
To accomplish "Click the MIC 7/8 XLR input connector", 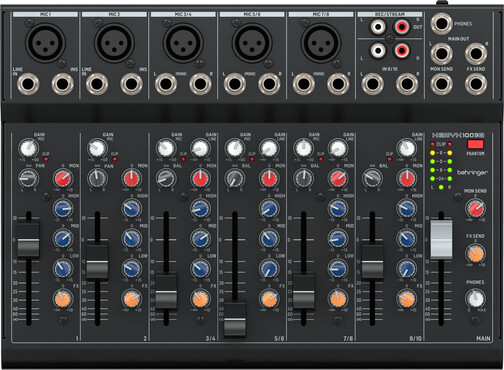I will point(321,43).
